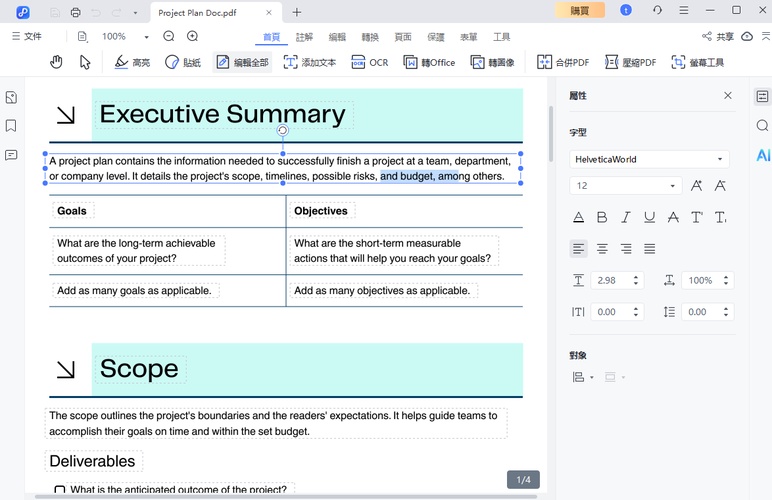Click the search icon in right sidebar

coord(762,126)
